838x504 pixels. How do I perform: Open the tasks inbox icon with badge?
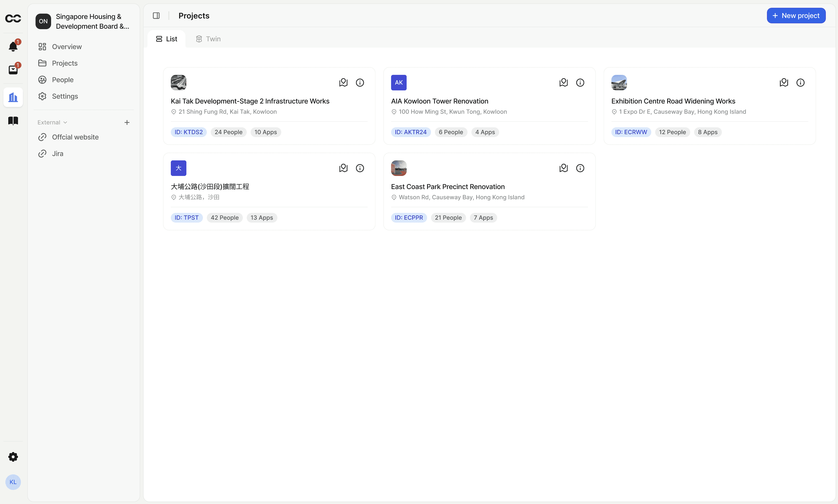pos(13,70)
